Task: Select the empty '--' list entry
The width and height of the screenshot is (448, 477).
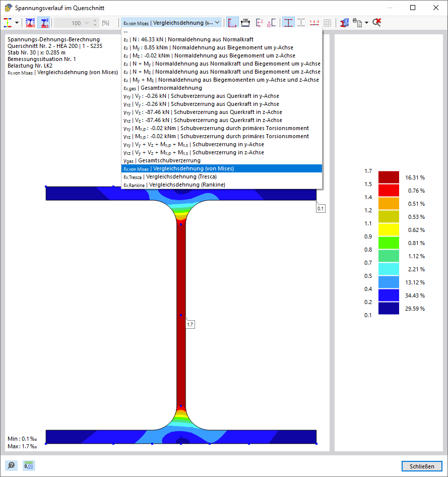Action: tap(222, 31)
